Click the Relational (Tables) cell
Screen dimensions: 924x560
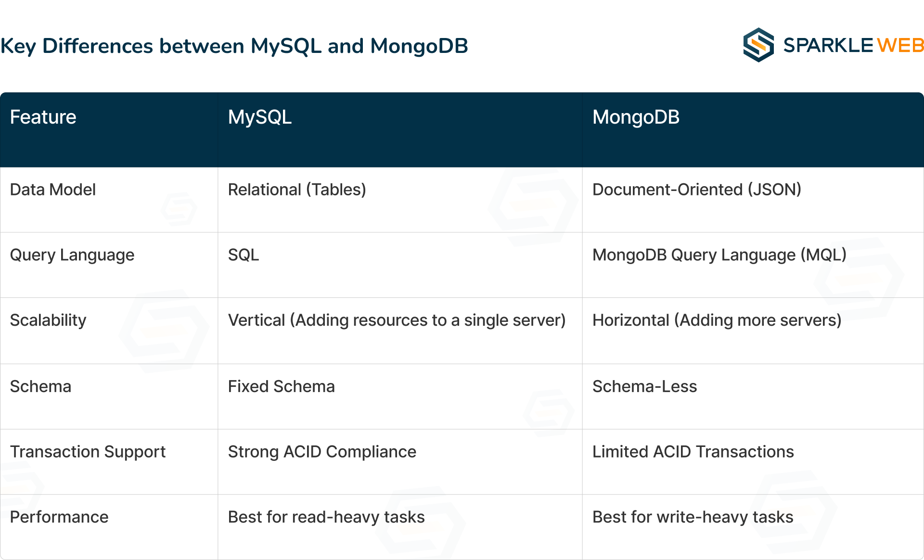point(297,190)
